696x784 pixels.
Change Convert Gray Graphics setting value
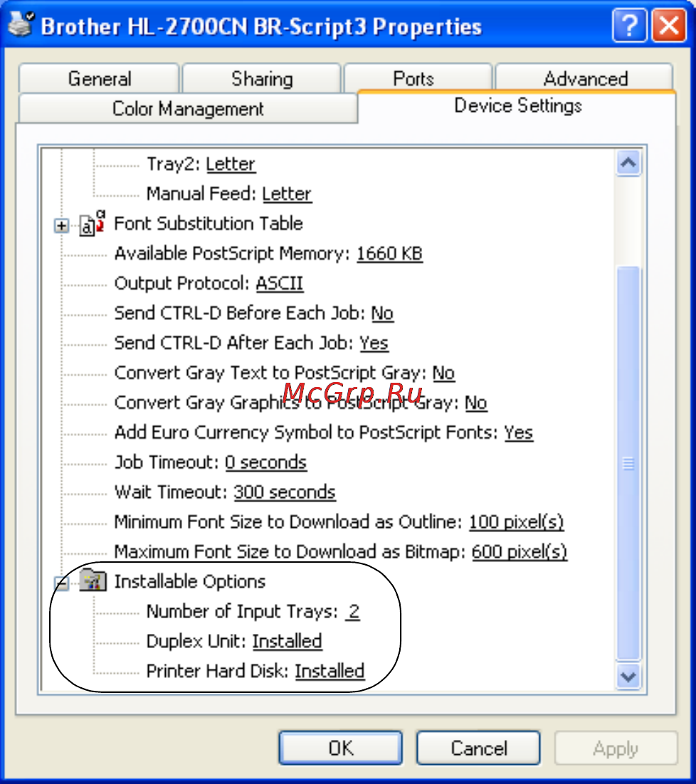476,403
